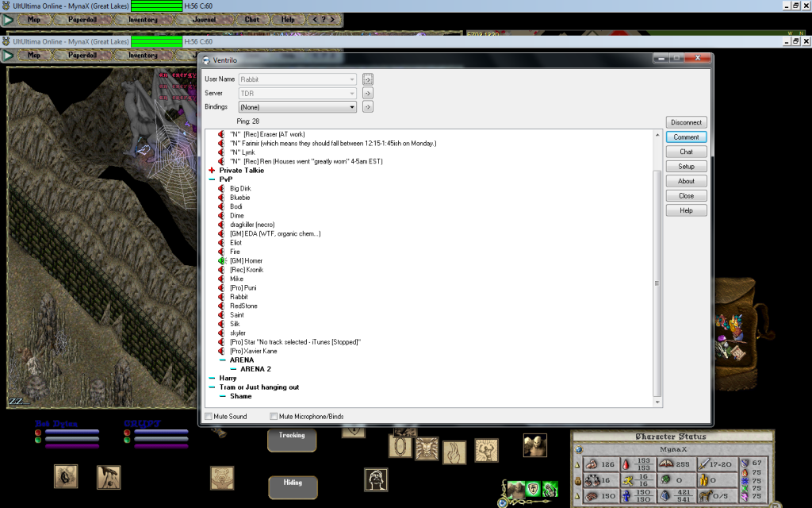Click the Hiding skill button
The height and width of the screenshot is (508, 812).
coord(293,487)
